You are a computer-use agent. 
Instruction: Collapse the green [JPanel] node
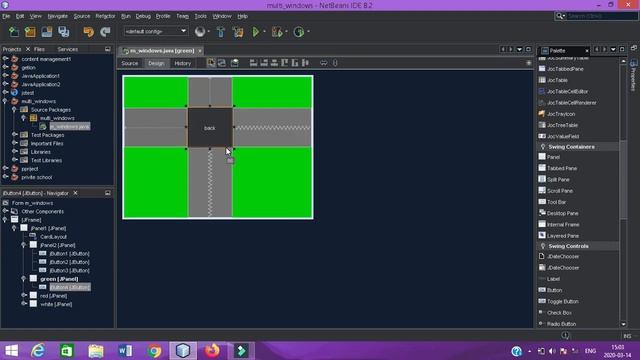pyautogui.click(x=24, y=278)
